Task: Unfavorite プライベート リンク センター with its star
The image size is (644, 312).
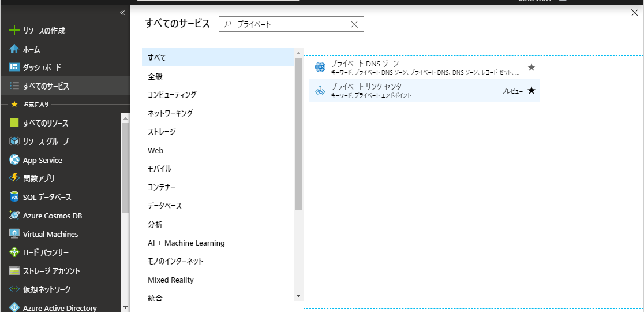Action: point(531,91)
